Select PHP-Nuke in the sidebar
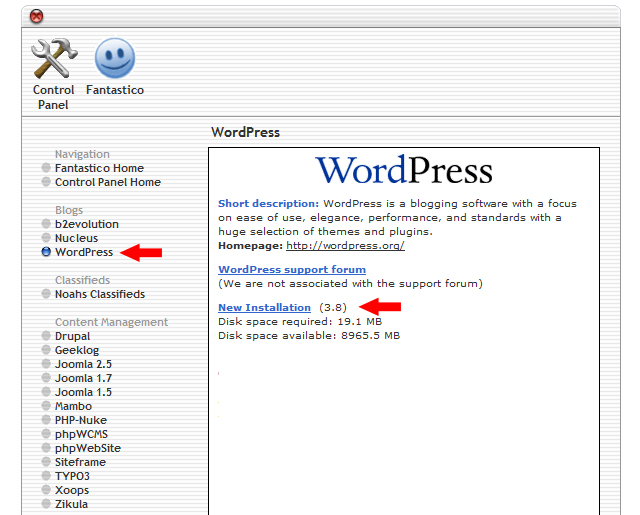This screenshot has width=640, height=515. pyautogui.click(x=81, y=420)
